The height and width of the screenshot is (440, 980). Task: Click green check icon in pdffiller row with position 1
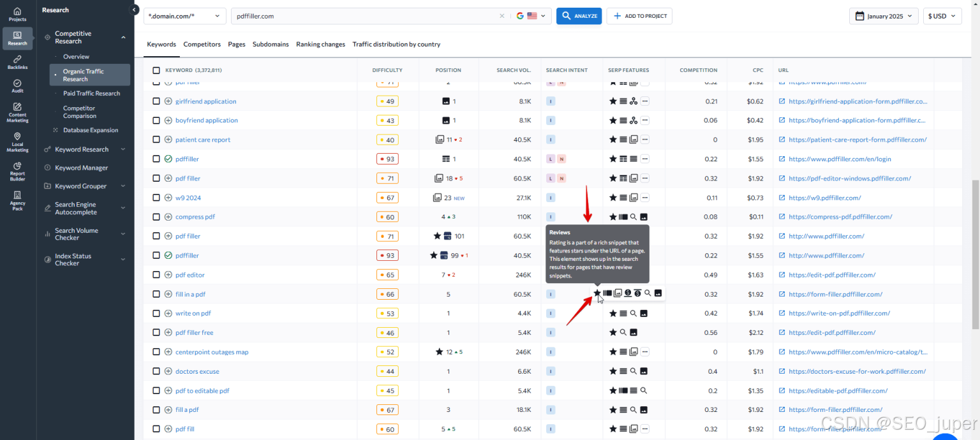click(168, 159)
